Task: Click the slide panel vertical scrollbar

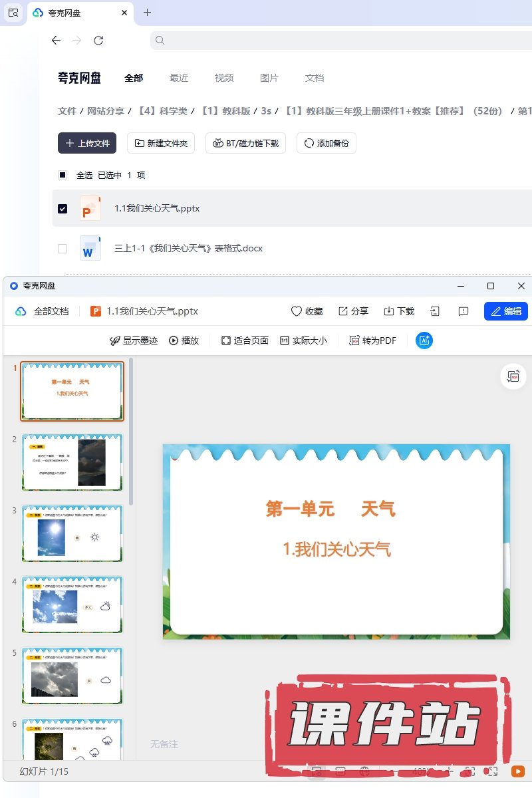Action: coord(131,432)
